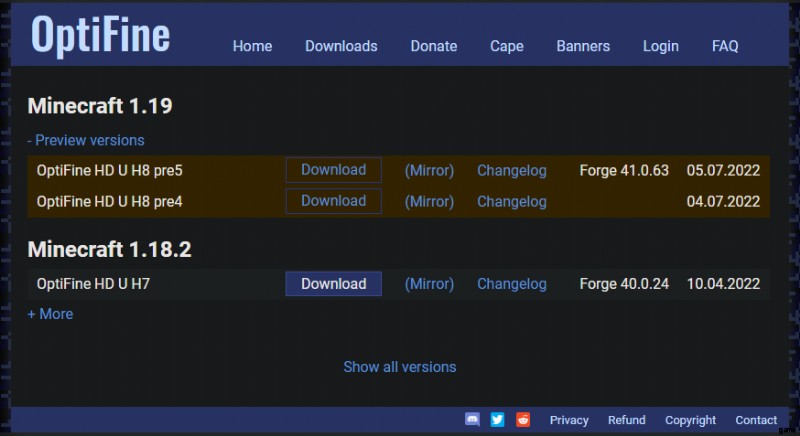The image size is (800, 436).
Task: Open the Twitter icon in footer
Action: (497, 419)
